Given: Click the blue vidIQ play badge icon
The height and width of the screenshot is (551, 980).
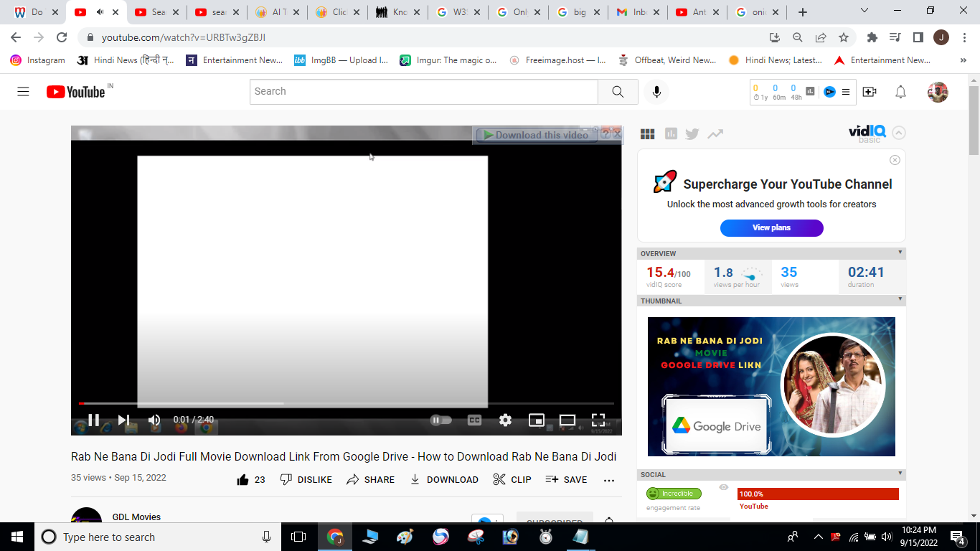Looking at the screenshot, I should 829,92.
